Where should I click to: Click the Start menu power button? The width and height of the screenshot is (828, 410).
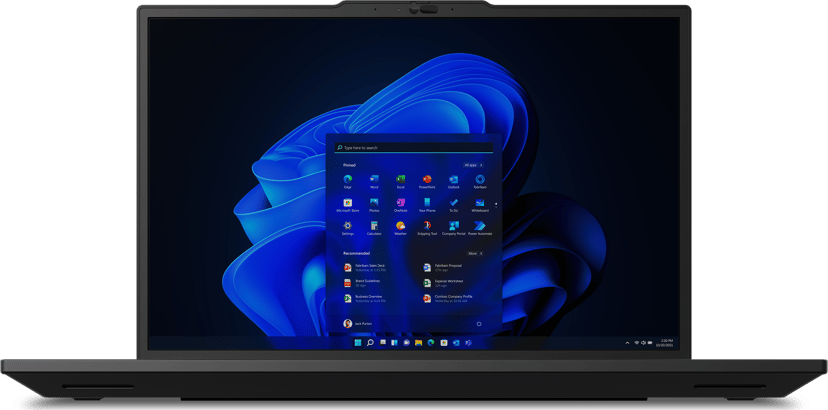pyautogui.click(x=479, y=323)
